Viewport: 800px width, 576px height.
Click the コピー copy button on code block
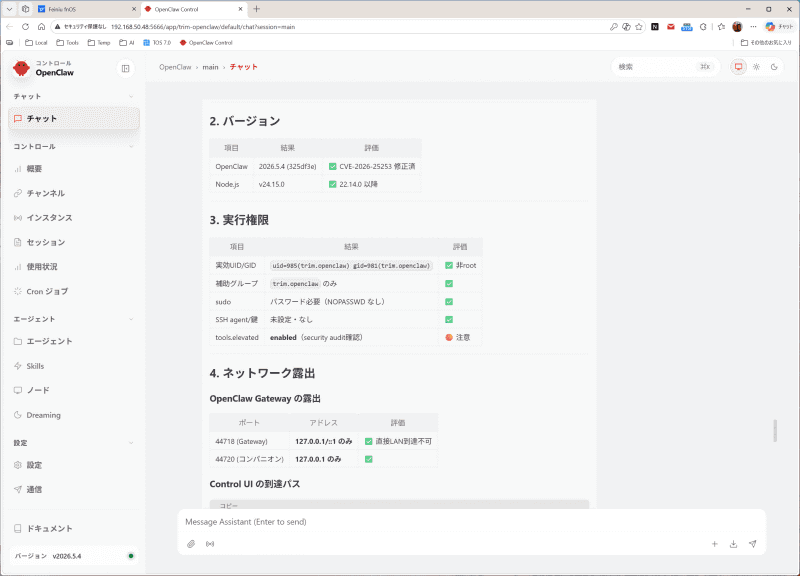coord(229,506)
